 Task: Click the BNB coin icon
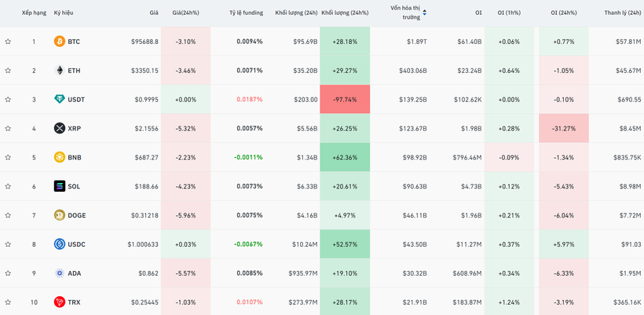click(59, 157)
